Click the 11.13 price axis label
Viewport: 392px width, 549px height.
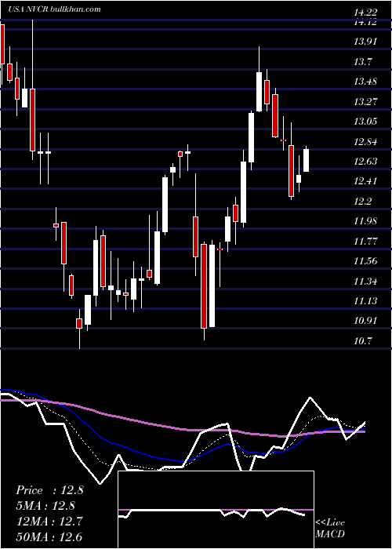click(x=365, y=300)
